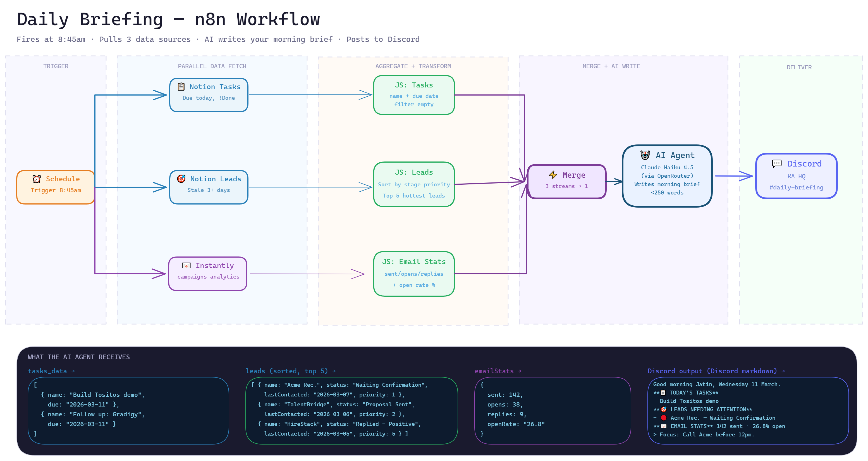Click 'Discord output (Discord markdown) →' label
The width and height of the screenshot is (868, 461).
pyautogui.click(x=716, y=371)
